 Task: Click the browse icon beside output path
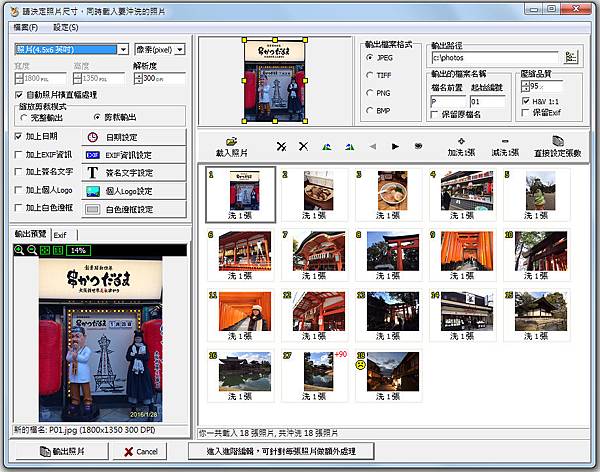tap(571, 57)
